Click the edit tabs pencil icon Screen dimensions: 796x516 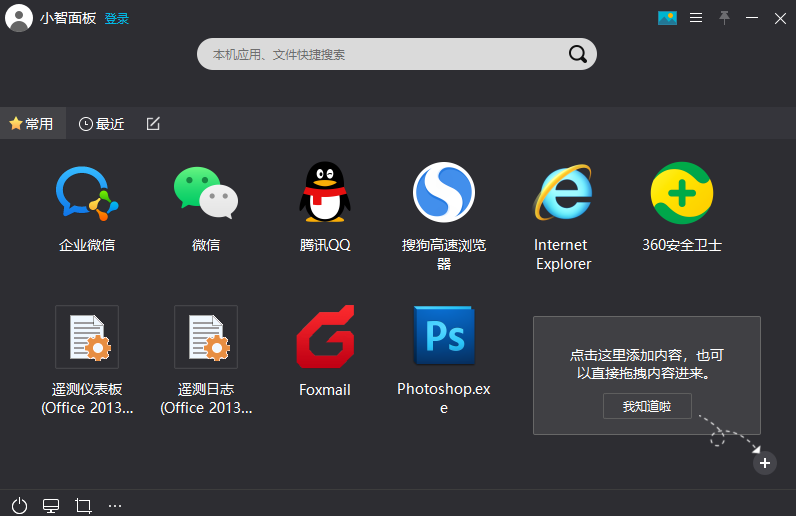[153, 123]
